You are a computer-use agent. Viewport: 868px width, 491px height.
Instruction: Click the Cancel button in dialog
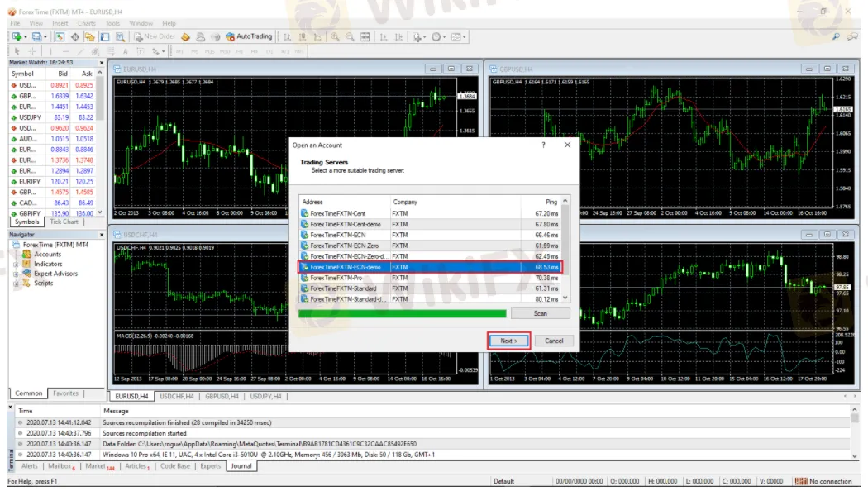[554, 341]
